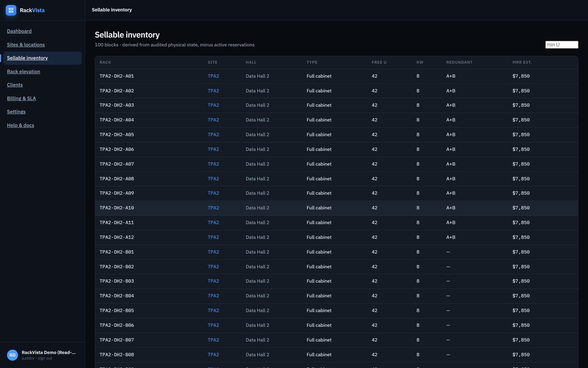Click kW value 8 for rack A09
Screen dimensions: 588x368
(418, 193)
